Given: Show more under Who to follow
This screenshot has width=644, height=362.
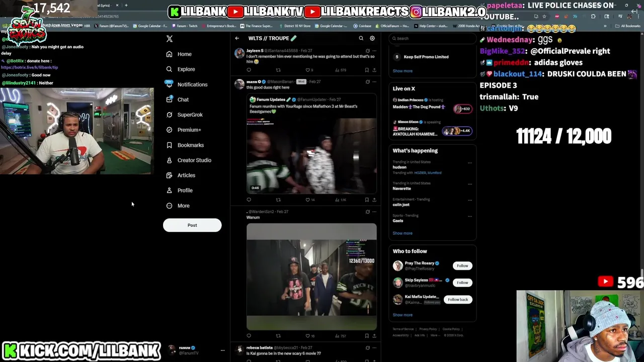Looking at the screenshot, I should 403,315.
